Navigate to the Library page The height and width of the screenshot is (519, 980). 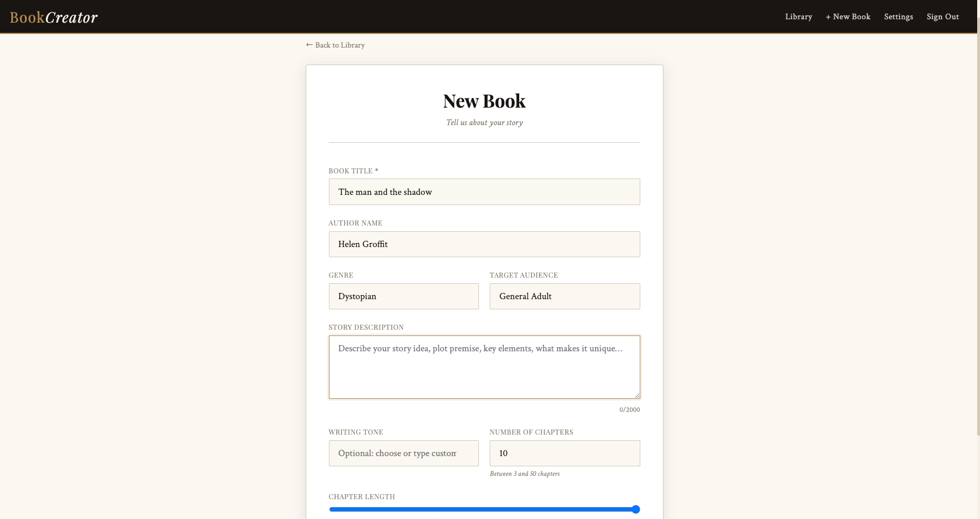tap(798, 16)
